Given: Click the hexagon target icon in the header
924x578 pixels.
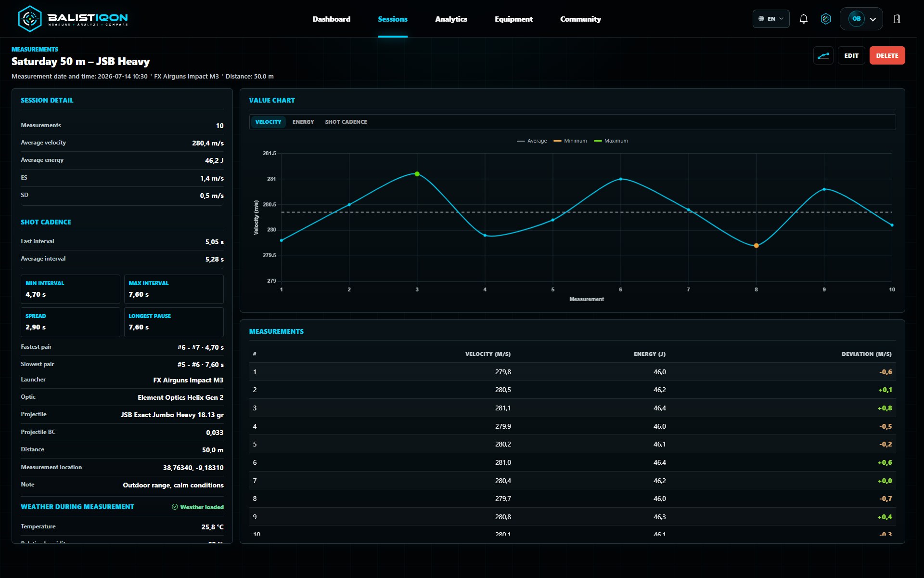Looking at the screenshot, I should 826,19.
